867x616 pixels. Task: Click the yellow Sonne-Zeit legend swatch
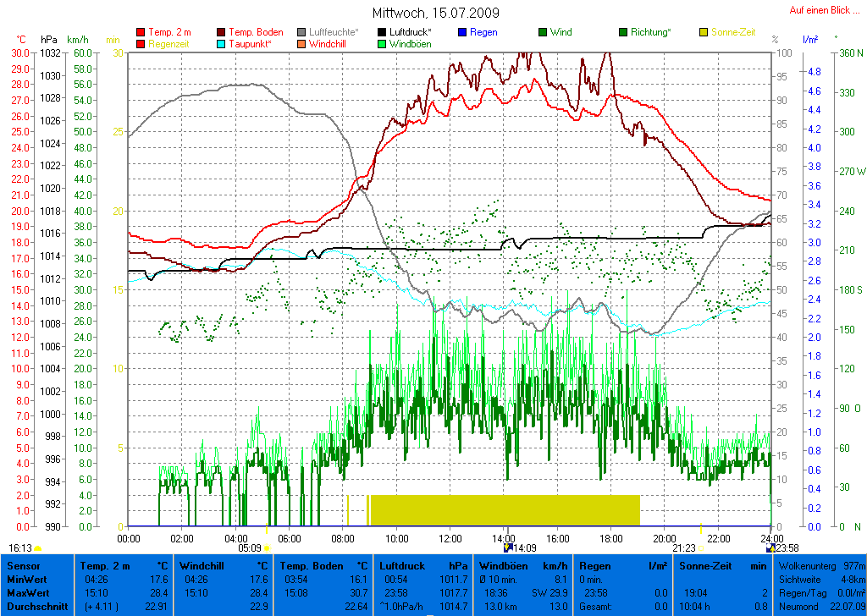704,32
